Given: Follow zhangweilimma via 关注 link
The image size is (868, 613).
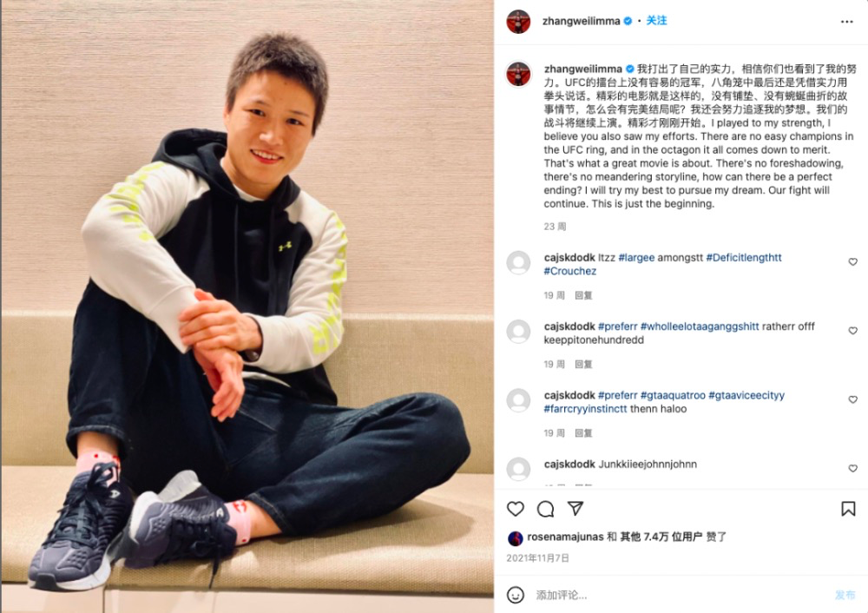Looking at the screenshot, I should [656, 21].
